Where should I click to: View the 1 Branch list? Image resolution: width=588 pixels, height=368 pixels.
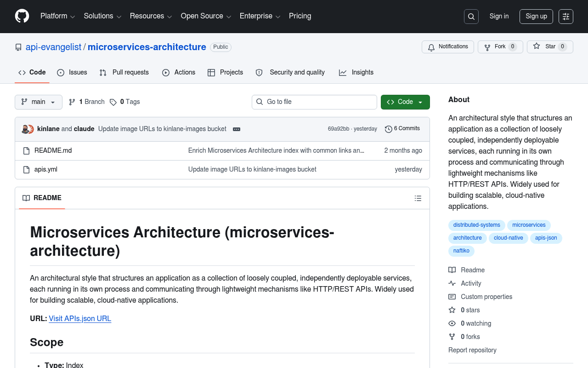87,102
